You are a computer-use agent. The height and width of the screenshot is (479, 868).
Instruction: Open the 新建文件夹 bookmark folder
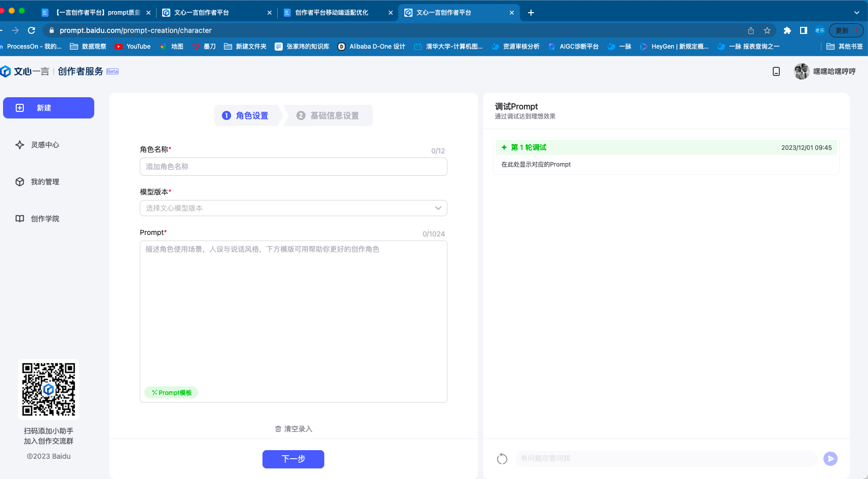click(245, 47)
